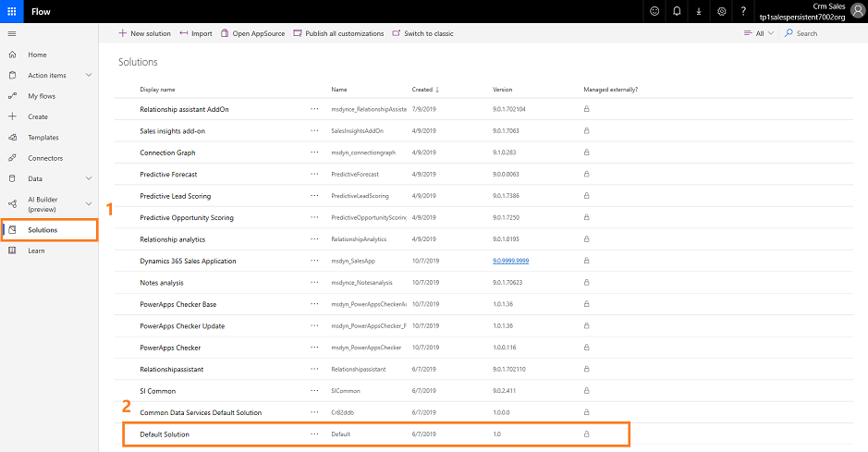
Task: Click Managed externally column header
Action: pyautogui.click(x=611, y=89)
